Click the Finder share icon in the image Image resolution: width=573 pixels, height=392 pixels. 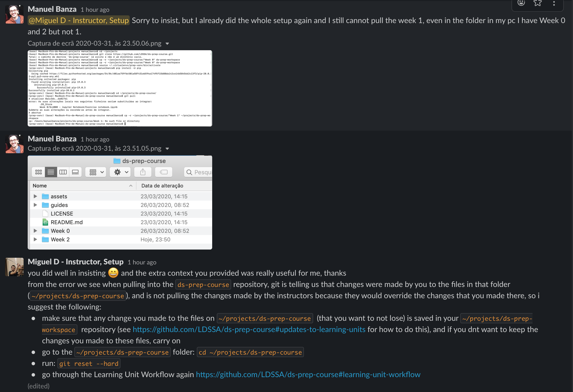[x=143, y=172]
